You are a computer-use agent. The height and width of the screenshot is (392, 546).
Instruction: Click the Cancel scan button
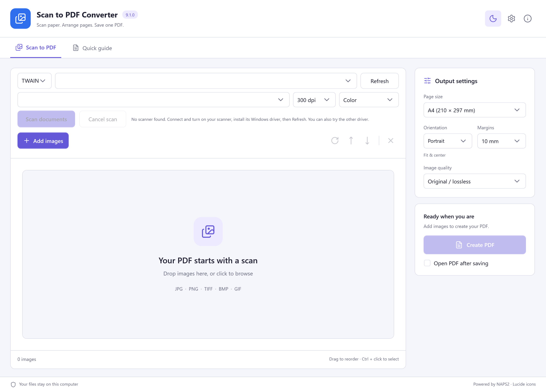(x=103, y=119)
